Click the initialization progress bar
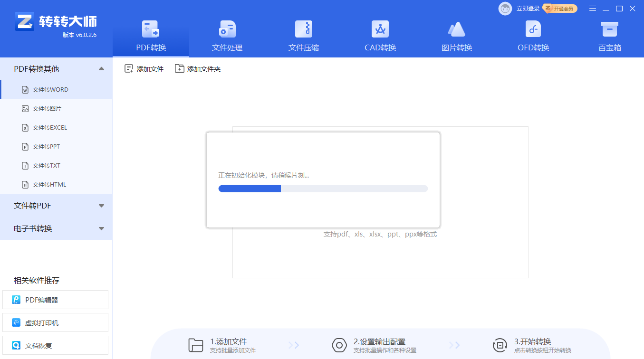The height and width of the screenshot is (359, 644). [x=323, y=188]
